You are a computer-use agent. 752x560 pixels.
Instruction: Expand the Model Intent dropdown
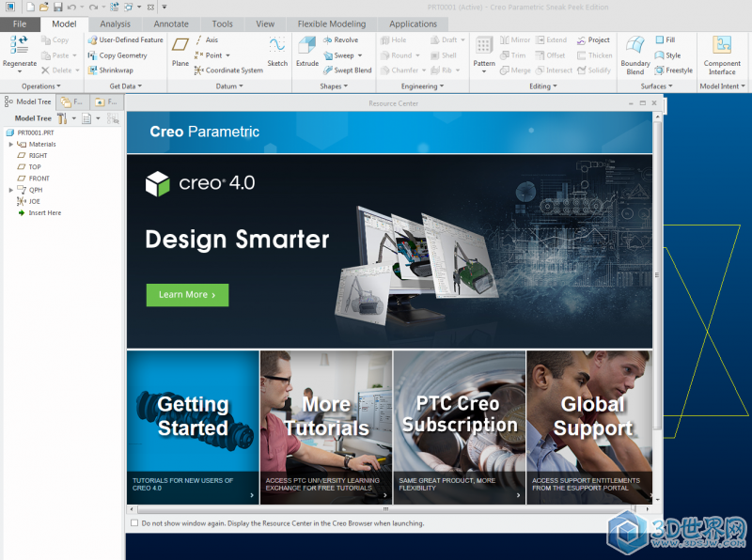point(722,86)
